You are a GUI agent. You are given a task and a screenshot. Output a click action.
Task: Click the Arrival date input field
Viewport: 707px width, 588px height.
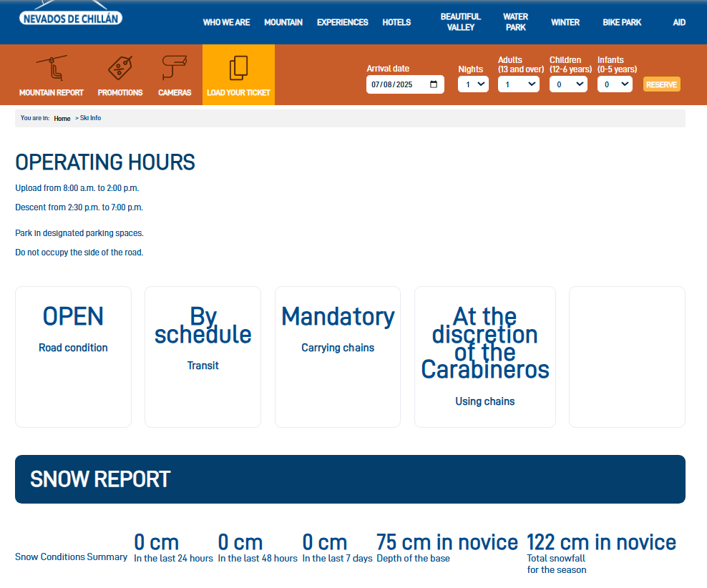tap(394, 84)
